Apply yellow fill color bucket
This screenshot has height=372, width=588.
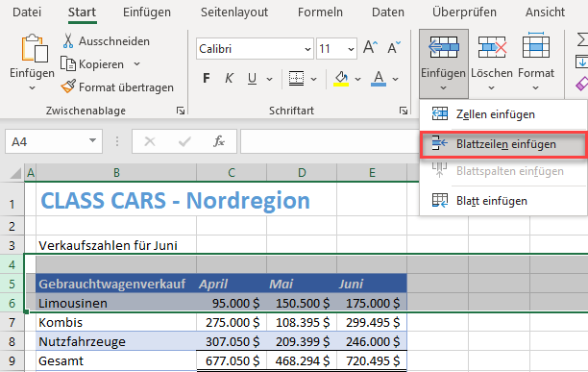(341, 79)
